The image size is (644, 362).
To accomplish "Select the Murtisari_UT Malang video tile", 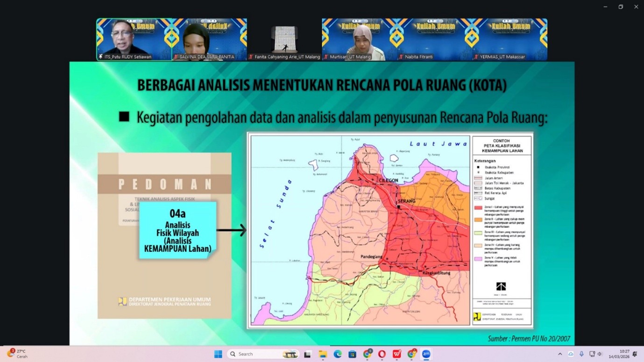I will click(360, 39).
